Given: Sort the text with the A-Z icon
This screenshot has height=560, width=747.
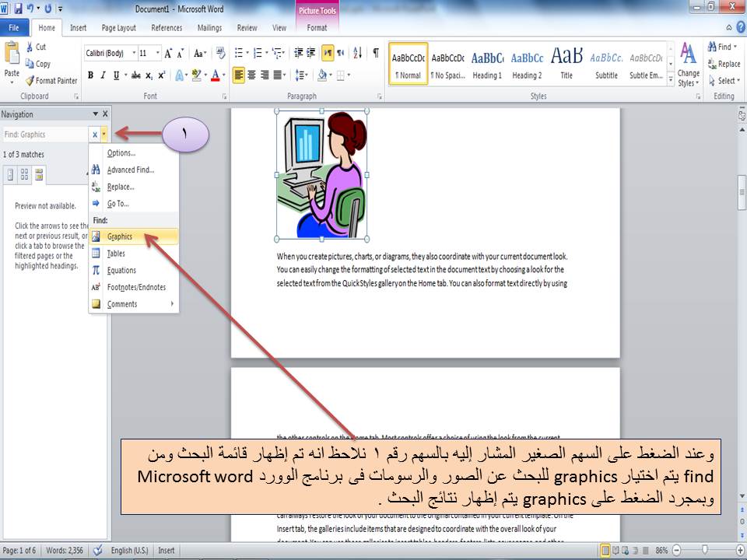Looking at the screenshot, I should click(x=358, y=53).
